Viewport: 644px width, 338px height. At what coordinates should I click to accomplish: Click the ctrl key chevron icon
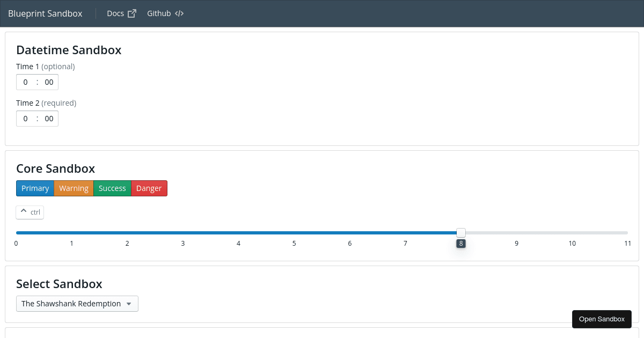click(23, 212)
